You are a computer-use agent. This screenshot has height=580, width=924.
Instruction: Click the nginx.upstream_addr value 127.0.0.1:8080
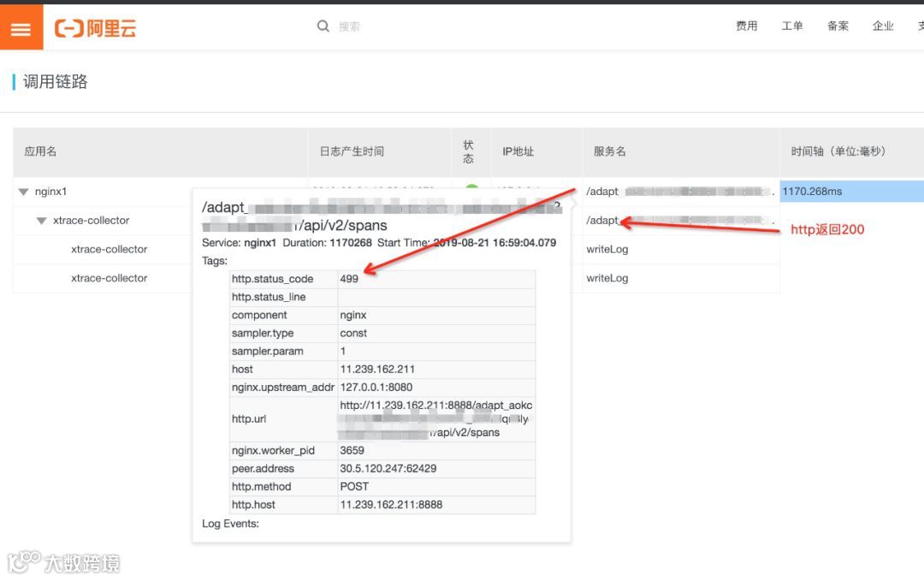coord(376,388)
